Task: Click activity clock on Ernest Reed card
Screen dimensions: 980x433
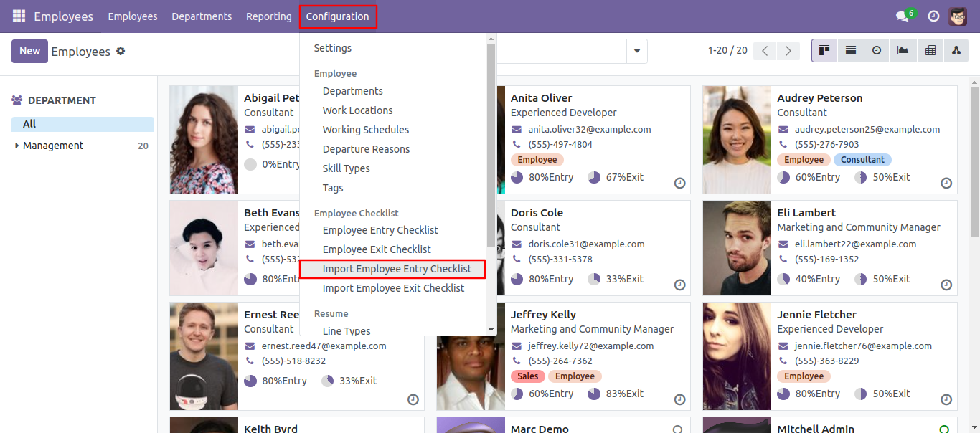Action: tap(413, 399)
